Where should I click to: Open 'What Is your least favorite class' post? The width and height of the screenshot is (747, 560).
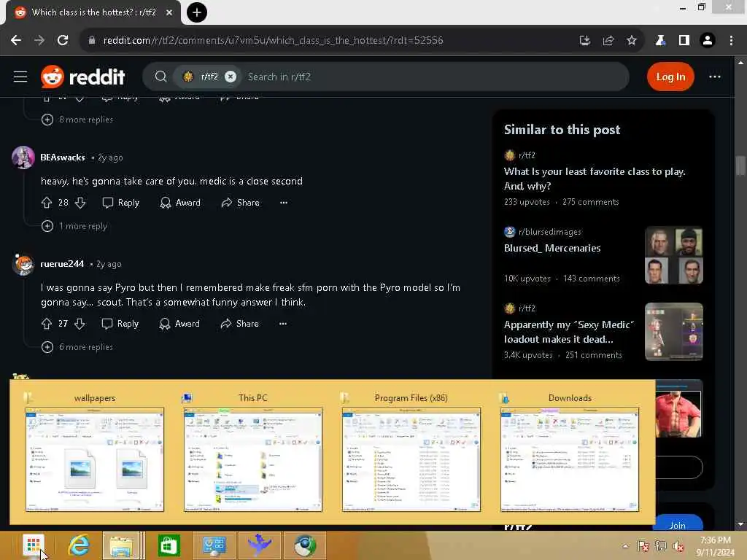pos(595,179)
